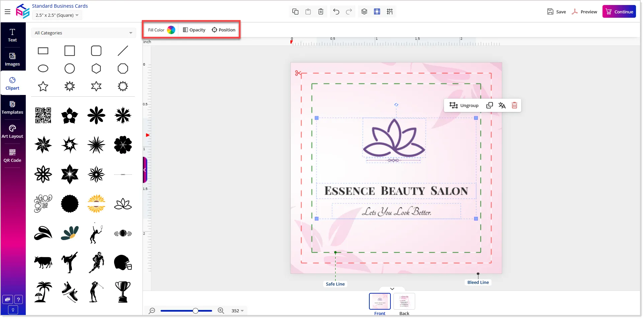Screen dimensions: 644x319
Task: Open the help question mark icon
Action: tap(19, 300)
